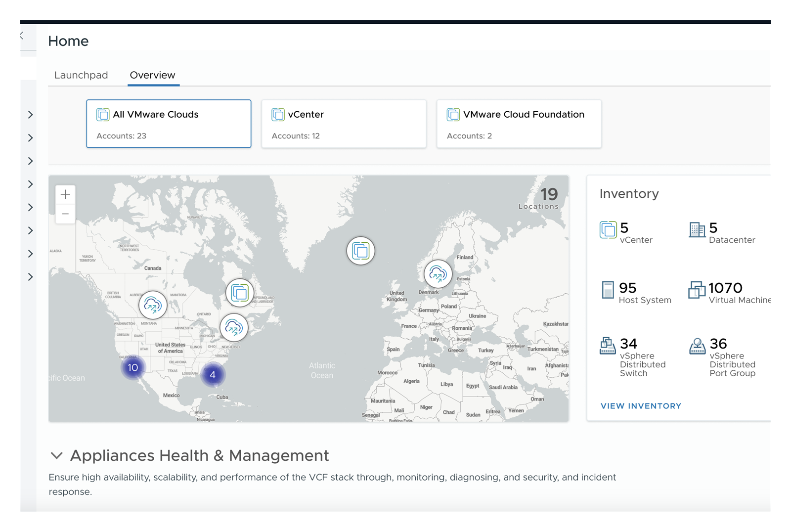Select the Overview tab
This screenshot has width=791, height=532.
click(152, 75)
